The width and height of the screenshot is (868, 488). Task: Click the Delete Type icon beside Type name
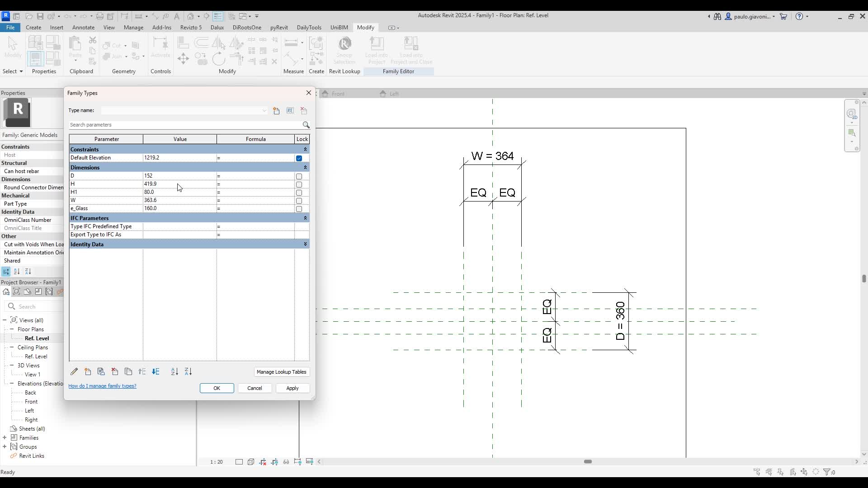pyautogui.click(x=304, y=111)
